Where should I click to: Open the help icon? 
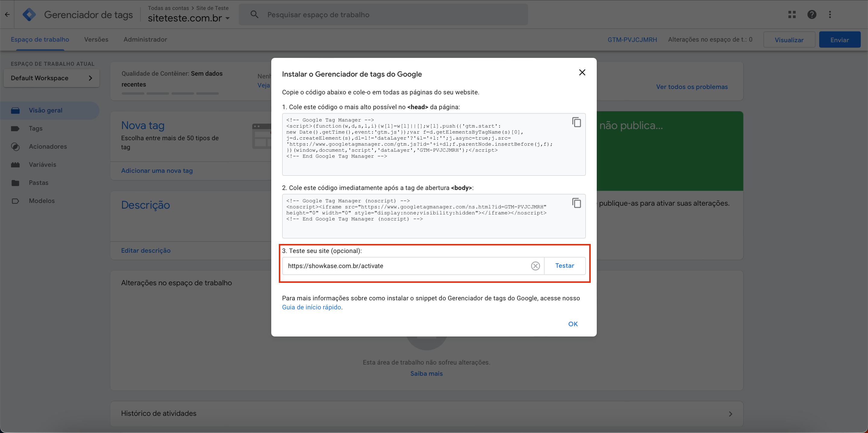(x=811, y=14)
